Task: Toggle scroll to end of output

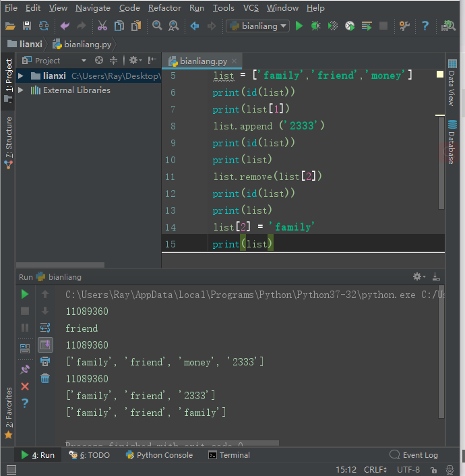Action: tap(45, 345)
